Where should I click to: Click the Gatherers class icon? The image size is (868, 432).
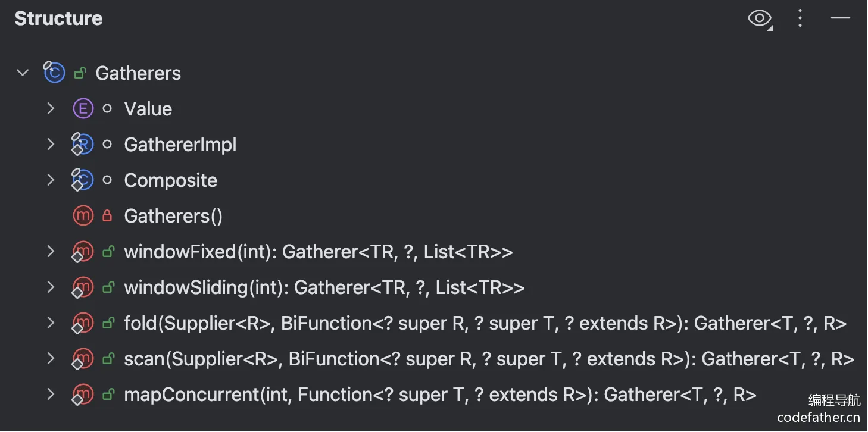point(54,73)
